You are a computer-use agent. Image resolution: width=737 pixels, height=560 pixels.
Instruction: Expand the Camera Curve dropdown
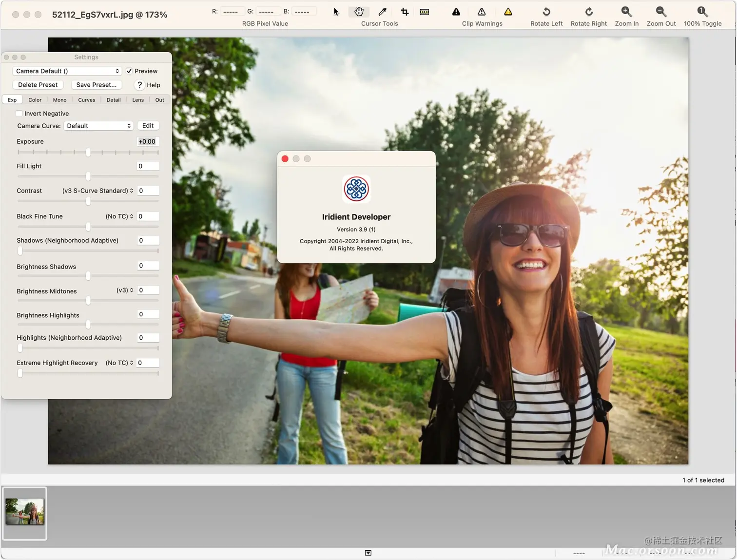tap(99, 126)
